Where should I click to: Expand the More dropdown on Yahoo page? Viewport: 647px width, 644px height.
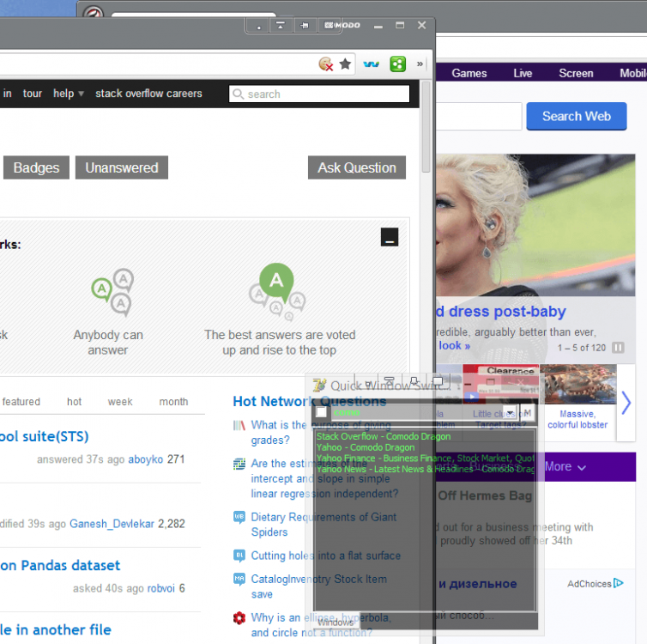565,467
